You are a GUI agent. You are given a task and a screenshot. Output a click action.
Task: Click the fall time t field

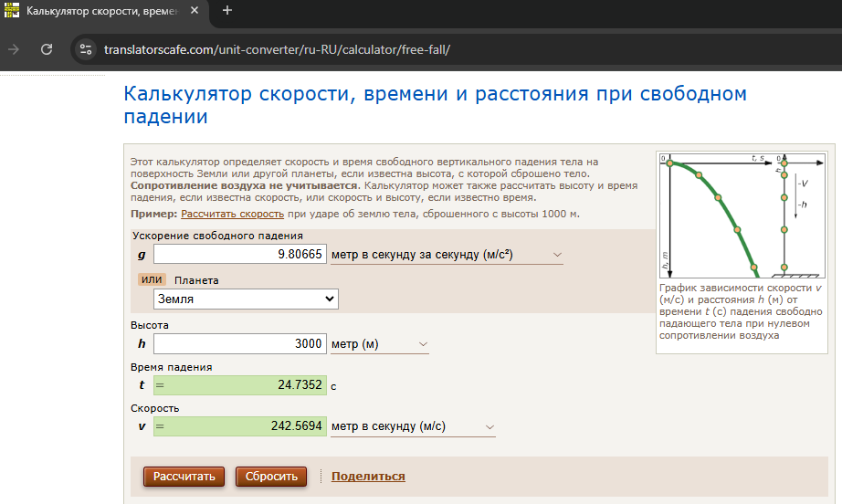click(240, 384)
